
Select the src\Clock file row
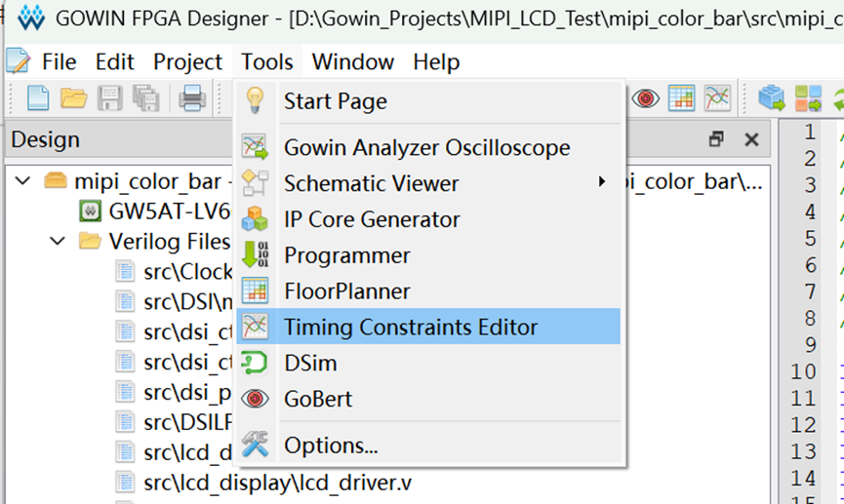(188, 272)
